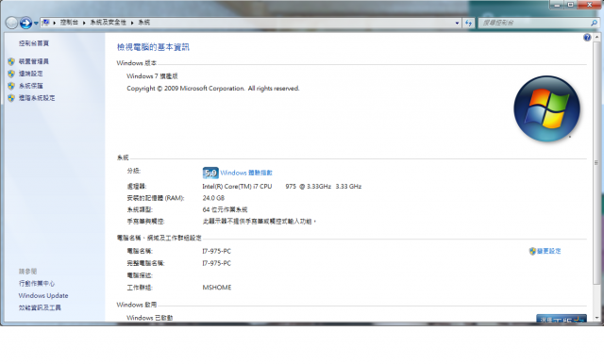Screen dimensions: 604x364
Task: Open the recent pages dropdown beside forward button
Action: tap(36, 23)
